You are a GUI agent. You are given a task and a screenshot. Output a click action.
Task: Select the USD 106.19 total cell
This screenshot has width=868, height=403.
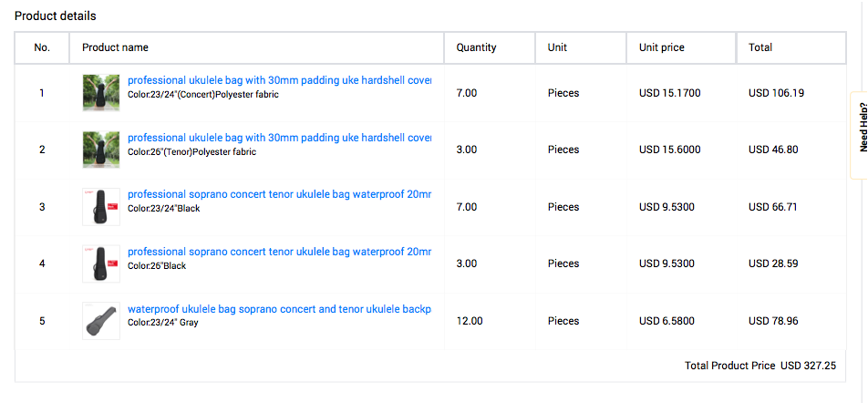[x=776, y=93]
